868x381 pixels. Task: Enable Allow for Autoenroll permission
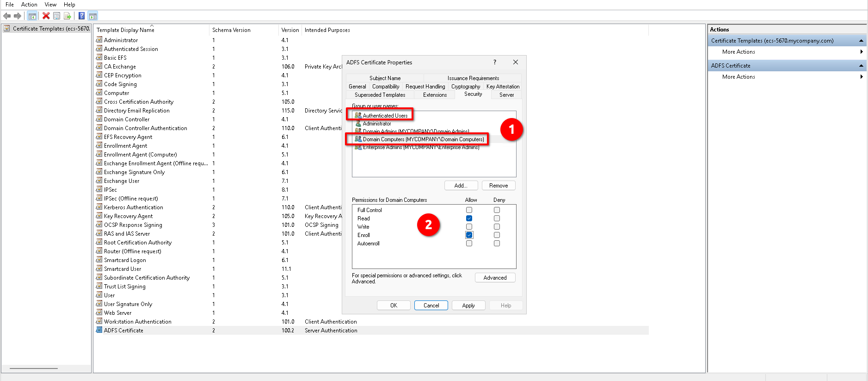[469, 244]
